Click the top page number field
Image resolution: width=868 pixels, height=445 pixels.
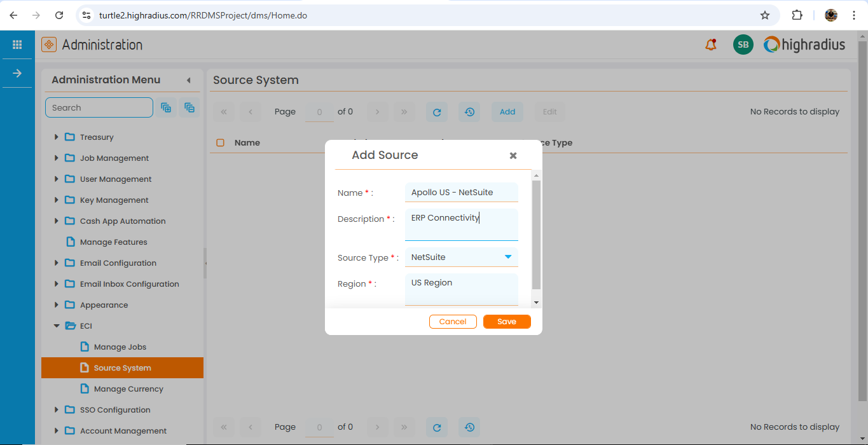(319, 112)
